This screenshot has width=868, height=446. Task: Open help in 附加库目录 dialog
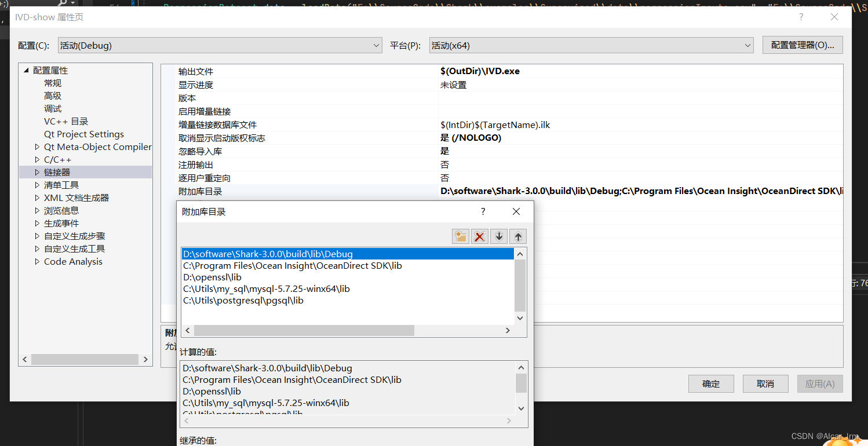[483, 211]
